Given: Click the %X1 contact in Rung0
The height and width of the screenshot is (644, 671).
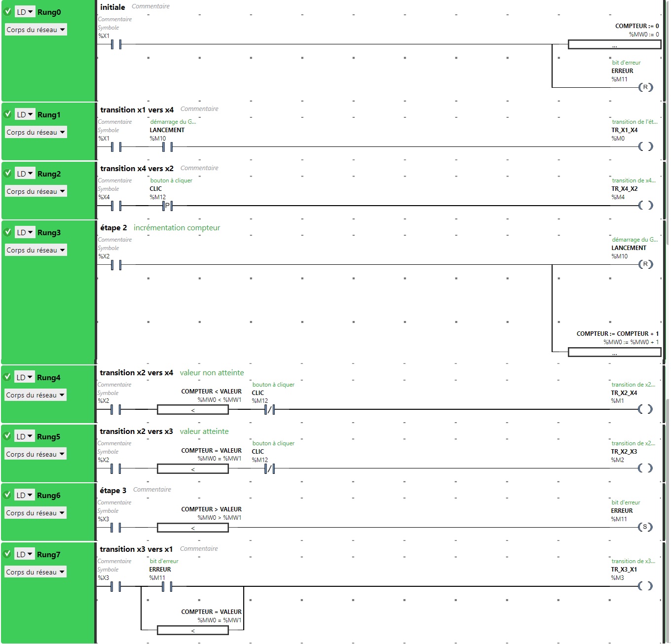Looking at the screenshot, I should tap(116, 44).
